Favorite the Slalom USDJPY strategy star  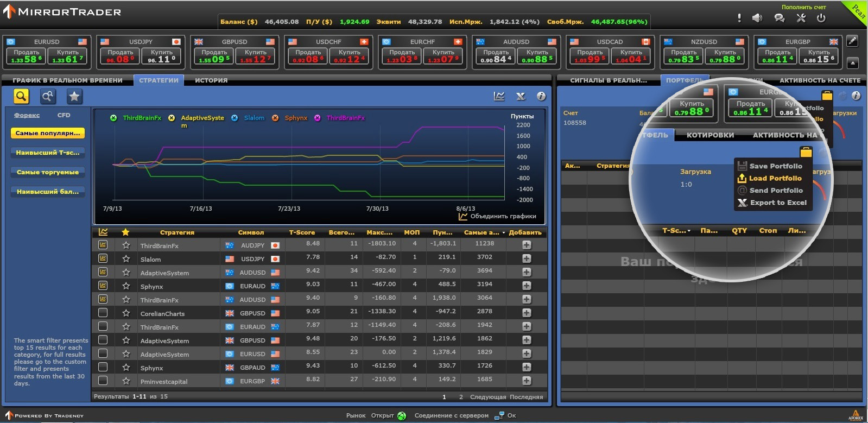click(x=126, y=258)
